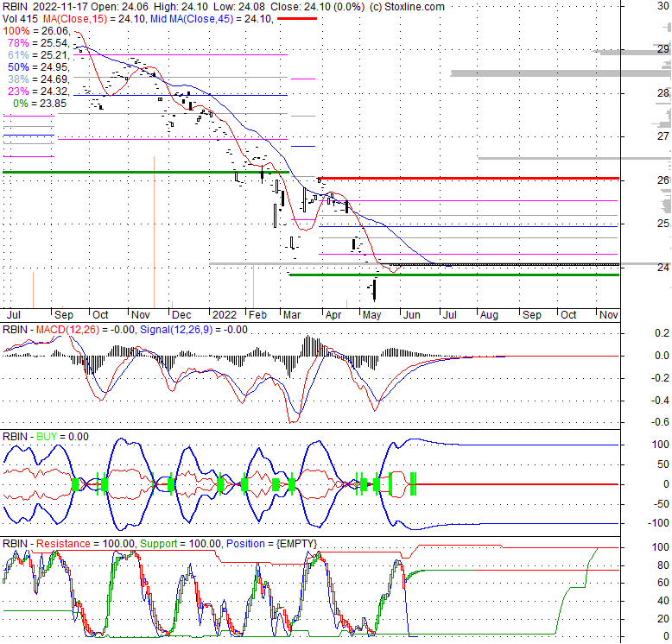Viewport: 672px width, 644px height.
Task: Click the 25 price axis label
Action: coord(662,223)
